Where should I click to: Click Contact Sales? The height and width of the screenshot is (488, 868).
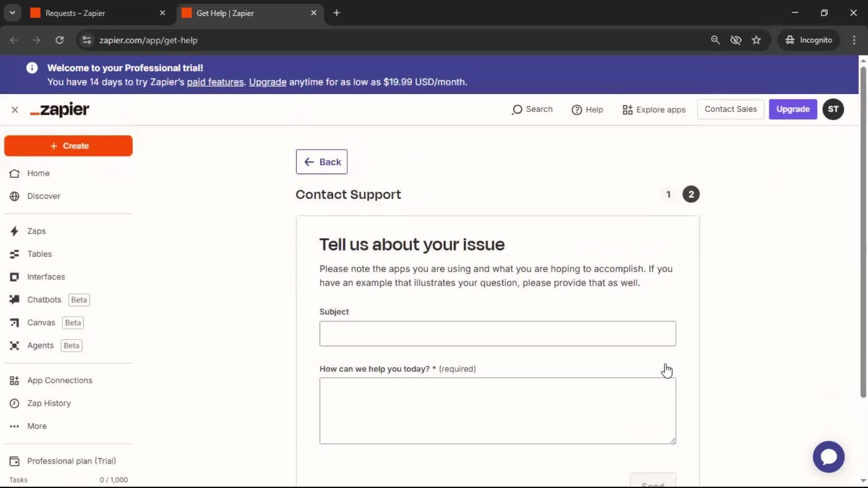[x=731, y=109]
